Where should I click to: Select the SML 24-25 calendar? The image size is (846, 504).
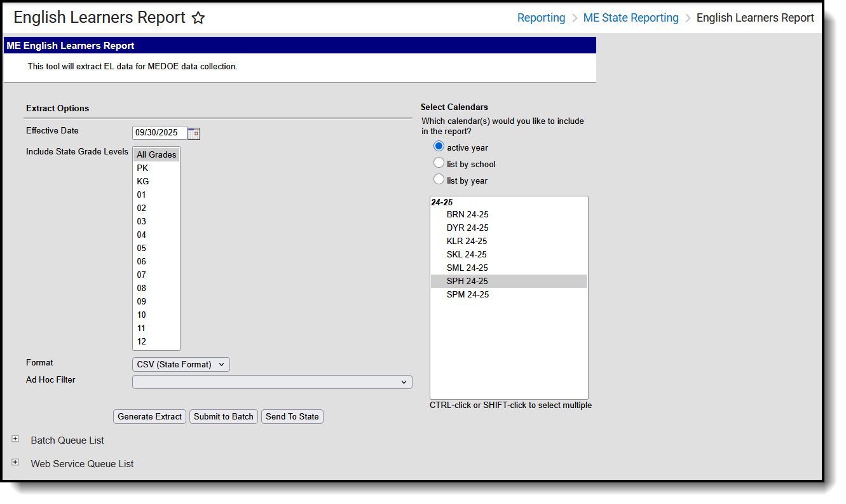click(509, 268)
